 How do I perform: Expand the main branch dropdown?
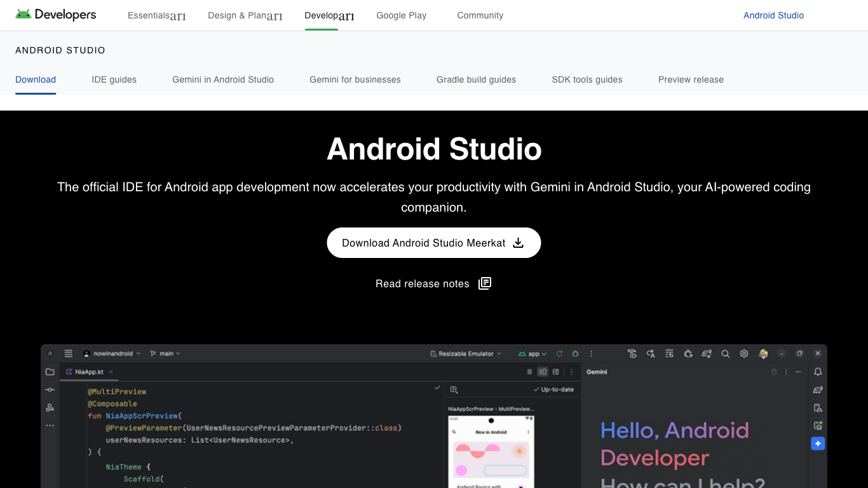click(x=165, y=354)
